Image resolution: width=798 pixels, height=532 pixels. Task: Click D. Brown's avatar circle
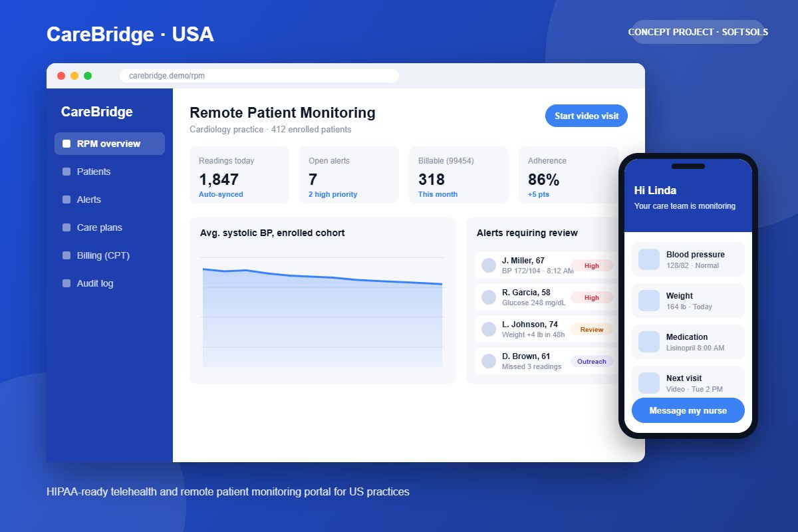489,361
